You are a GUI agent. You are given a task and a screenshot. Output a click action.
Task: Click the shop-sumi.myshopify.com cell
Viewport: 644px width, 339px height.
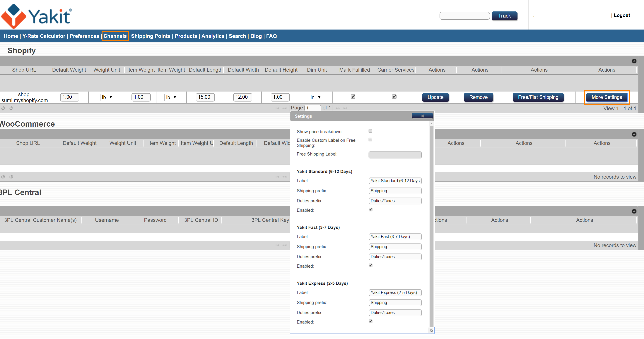click(25, 97)
